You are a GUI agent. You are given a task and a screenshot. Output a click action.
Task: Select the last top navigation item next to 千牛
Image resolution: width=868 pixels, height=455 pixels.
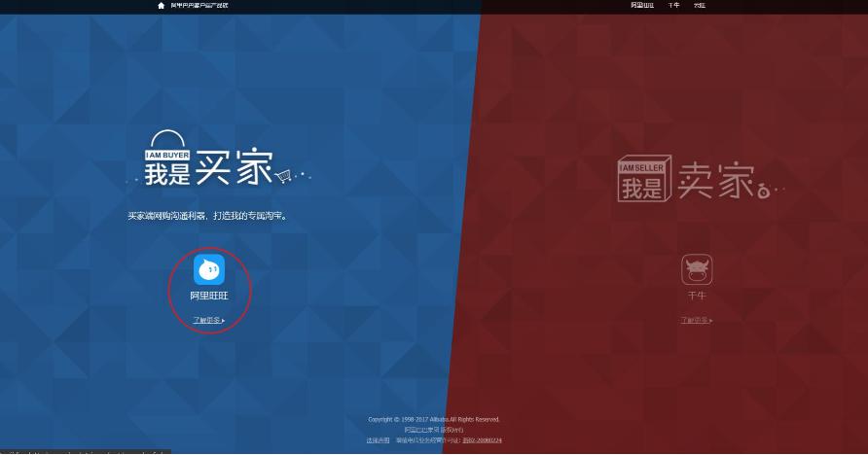pos(700,5)
